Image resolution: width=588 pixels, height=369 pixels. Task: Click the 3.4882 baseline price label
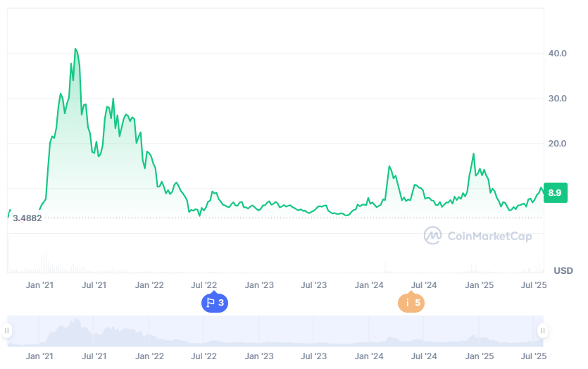27,218
